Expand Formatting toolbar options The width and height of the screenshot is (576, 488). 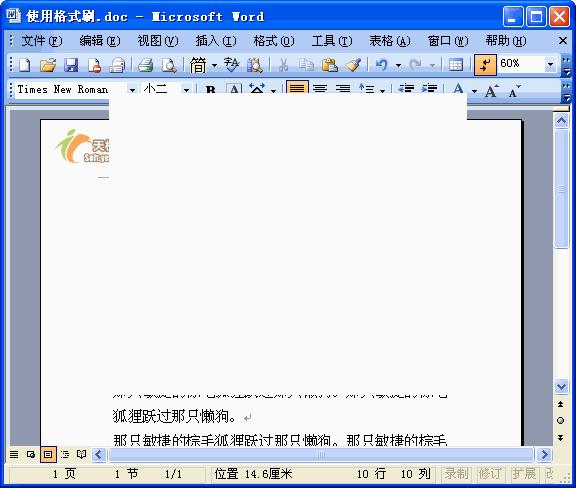point(566,91)
